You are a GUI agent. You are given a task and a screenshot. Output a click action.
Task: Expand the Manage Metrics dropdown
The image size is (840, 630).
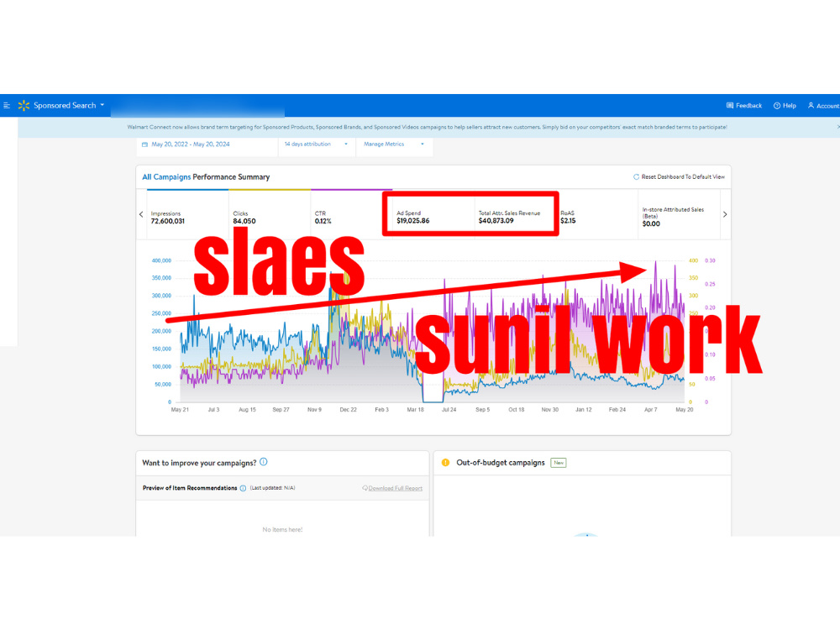(394, 144)
